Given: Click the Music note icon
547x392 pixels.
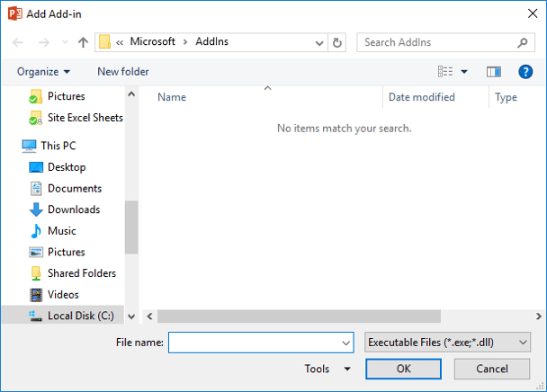Looking at the screenshot, I should point(36,231).
